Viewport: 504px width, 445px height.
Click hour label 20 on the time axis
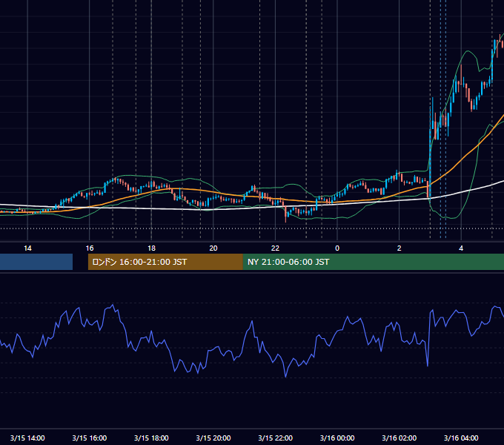point(213,248)
